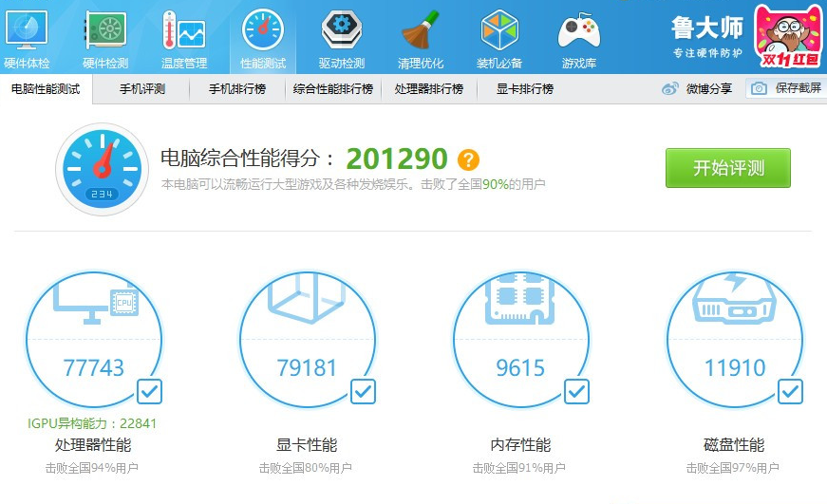Image resolution: width=827 pixels, height=504 pixels.
Task: Click memory score 9615
Action: click(x=520, y=368)
